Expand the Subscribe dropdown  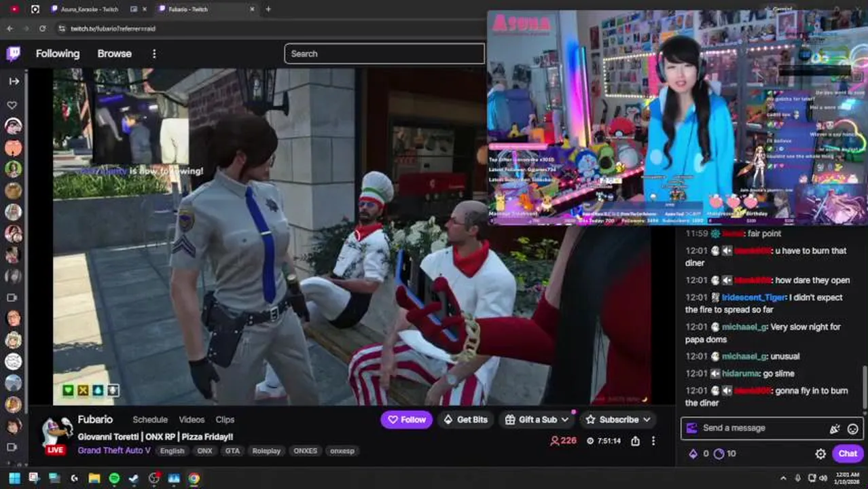618,420
